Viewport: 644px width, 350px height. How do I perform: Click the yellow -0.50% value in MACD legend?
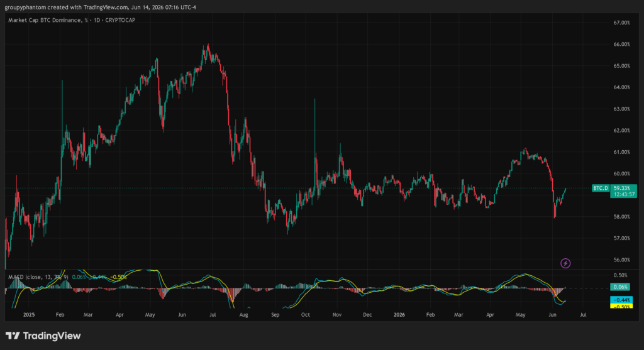pyautogui.click(x=118, y=277)
